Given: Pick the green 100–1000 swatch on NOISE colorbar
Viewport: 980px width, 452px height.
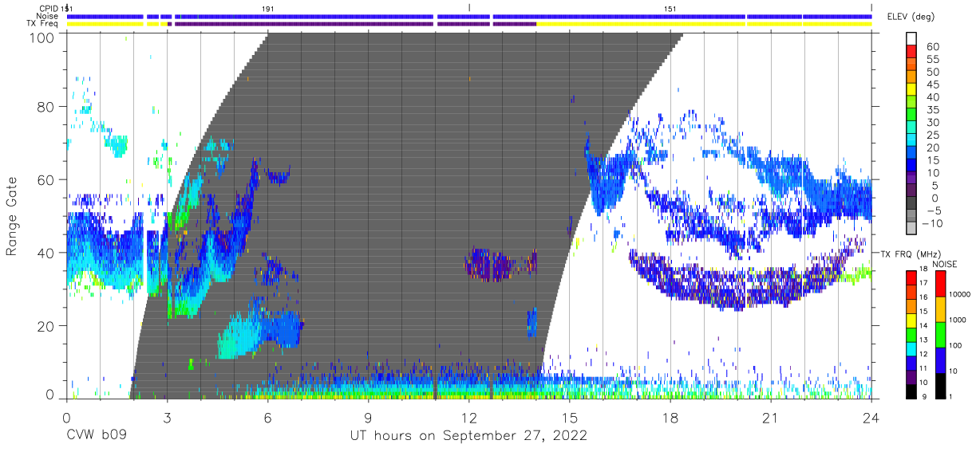Looking at the screenshot, I should (x=941, y=334).
